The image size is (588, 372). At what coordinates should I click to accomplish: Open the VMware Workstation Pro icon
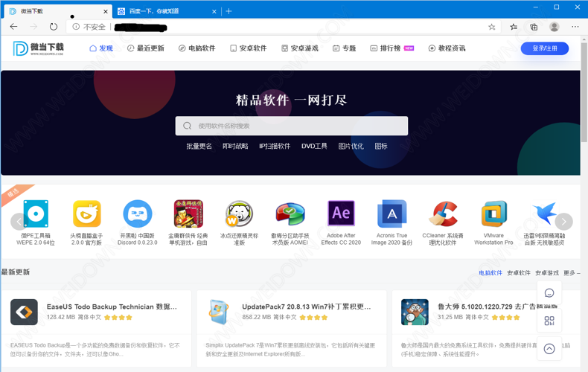click(493, 214)
